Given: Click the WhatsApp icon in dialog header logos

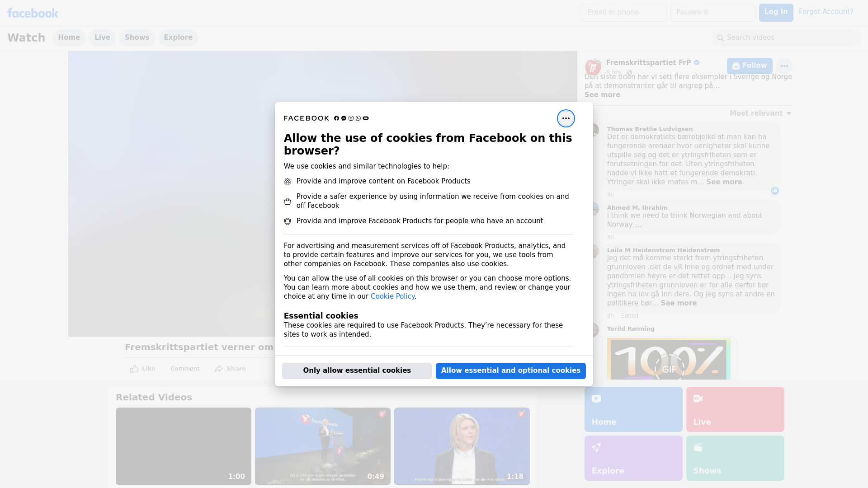Looking at the screenshot, I should tap(358, 118).
